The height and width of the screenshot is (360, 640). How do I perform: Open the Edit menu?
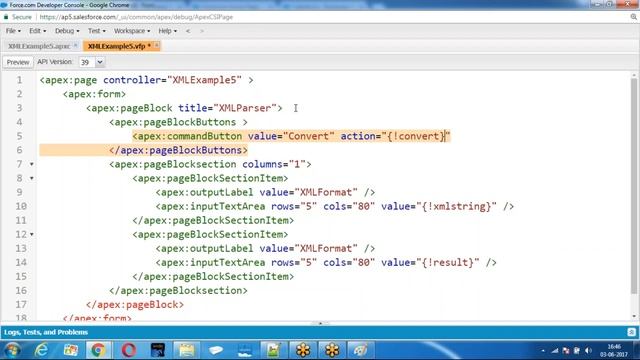37,31
